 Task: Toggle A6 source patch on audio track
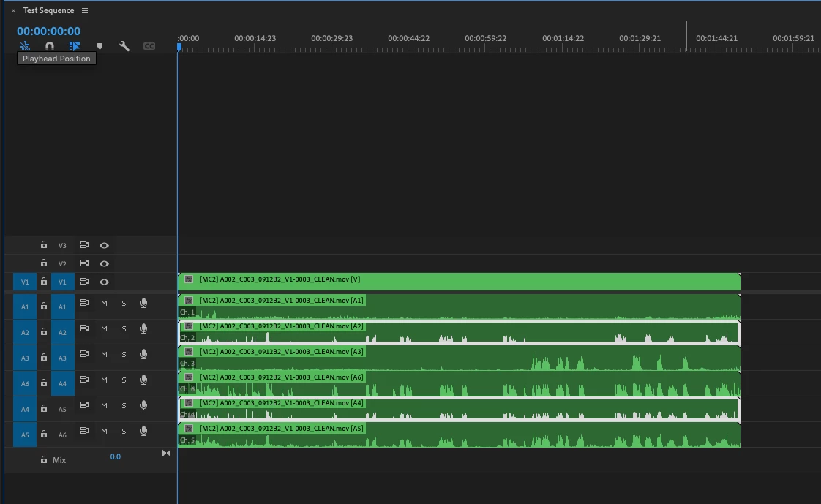[x=25, y=383]
